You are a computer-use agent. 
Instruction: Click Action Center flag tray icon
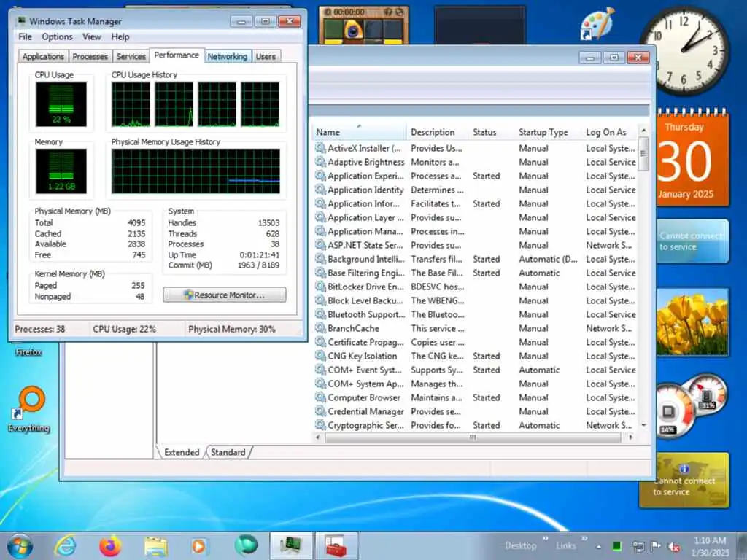(x=656, y=546)
